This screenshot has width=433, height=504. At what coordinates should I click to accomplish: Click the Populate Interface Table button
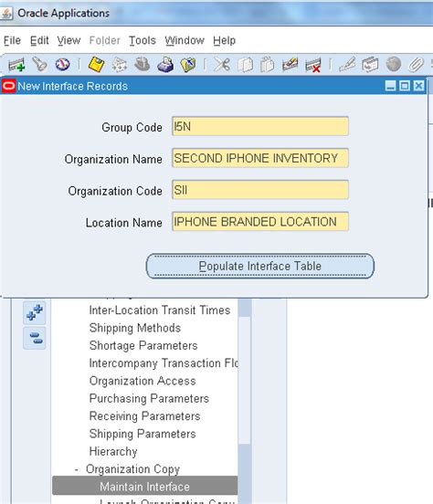pyautogui.click(x=260, y=266)
